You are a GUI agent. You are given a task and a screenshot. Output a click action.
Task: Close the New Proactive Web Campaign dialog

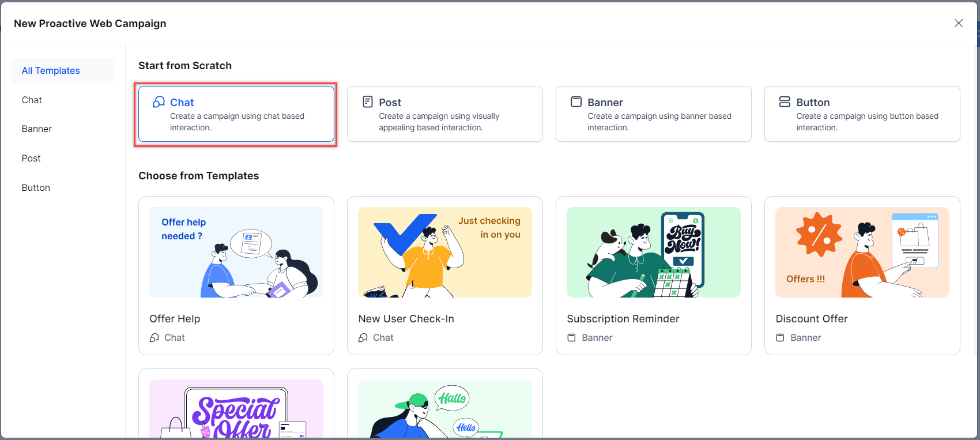pos(959,23)
